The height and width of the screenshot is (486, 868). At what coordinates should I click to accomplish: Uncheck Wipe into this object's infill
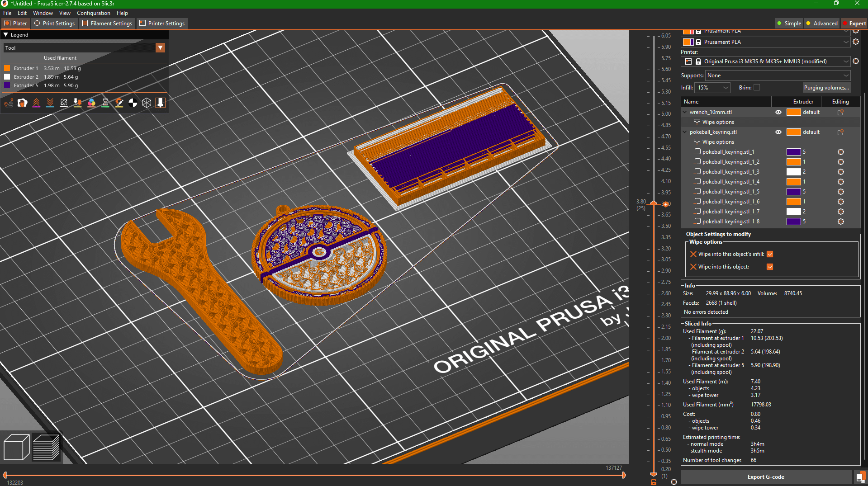[x=770, y=254]
